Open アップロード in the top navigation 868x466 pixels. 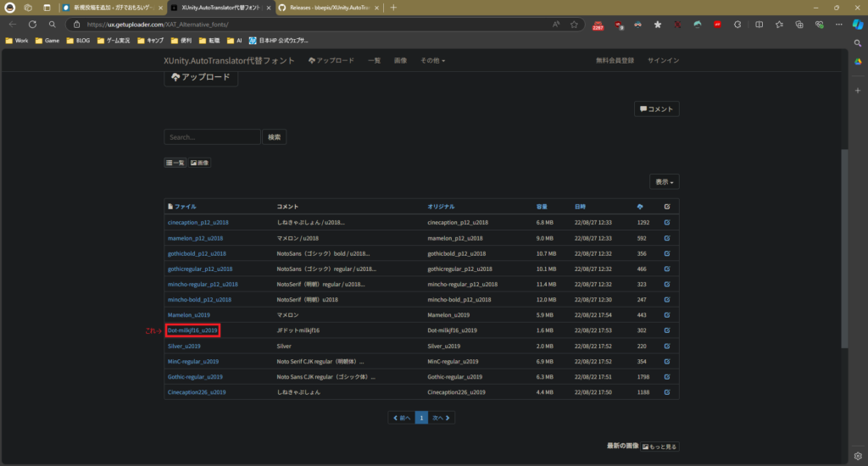(331, 60)
